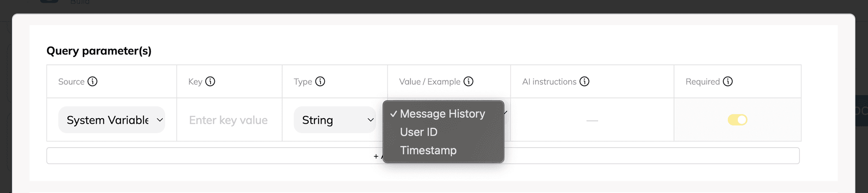Screen dimensions: 868x193
Task: Click the info icon beside Source
Action: [x=92, y=82]
